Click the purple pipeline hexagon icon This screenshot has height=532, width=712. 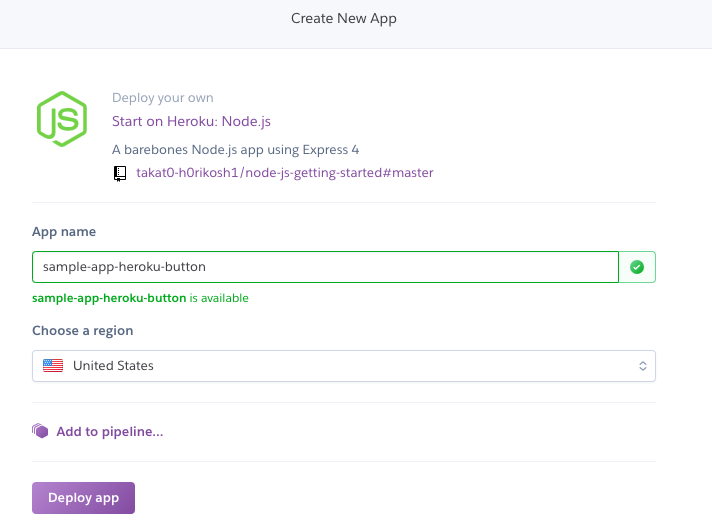point(40,431)
